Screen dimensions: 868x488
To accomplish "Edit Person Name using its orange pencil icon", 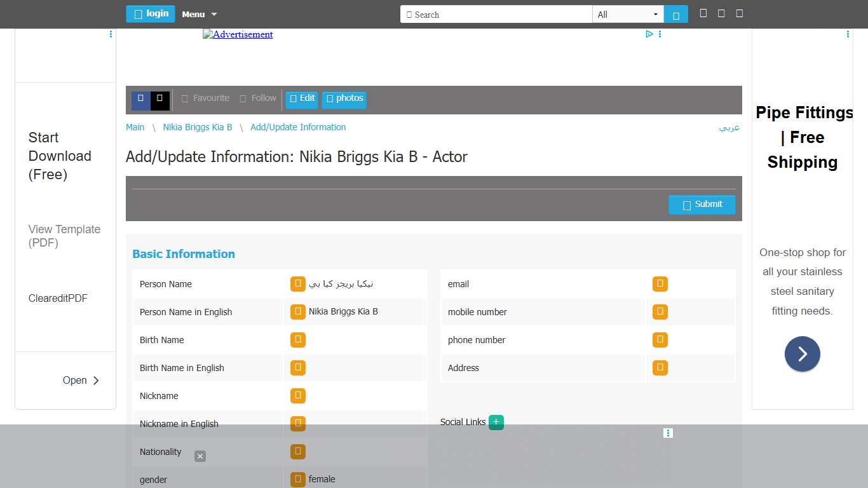I will pos(297,283).
